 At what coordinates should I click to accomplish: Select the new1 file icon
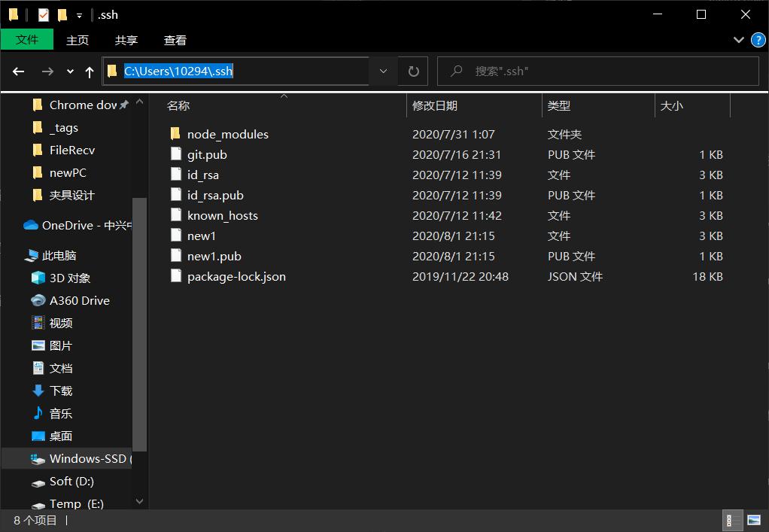coord(175,235)
